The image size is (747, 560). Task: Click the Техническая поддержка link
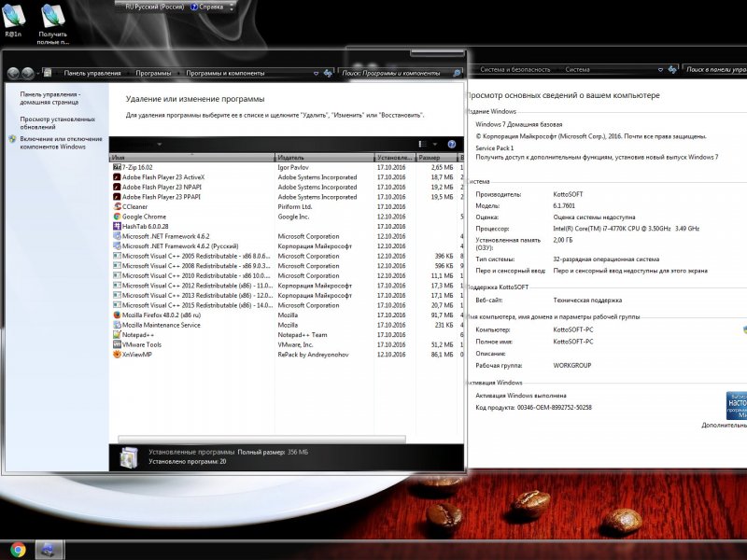pyautogui.click(x=587, y=301)
